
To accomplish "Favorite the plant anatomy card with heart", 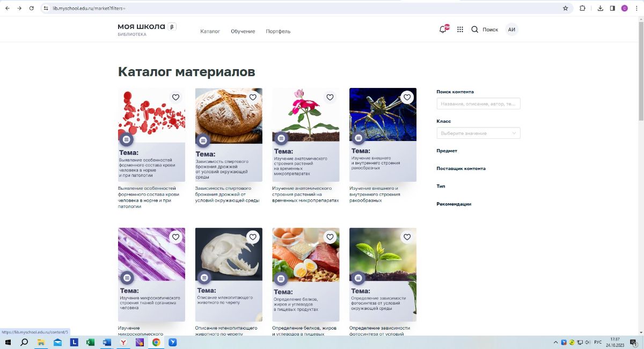I will 330,97.
